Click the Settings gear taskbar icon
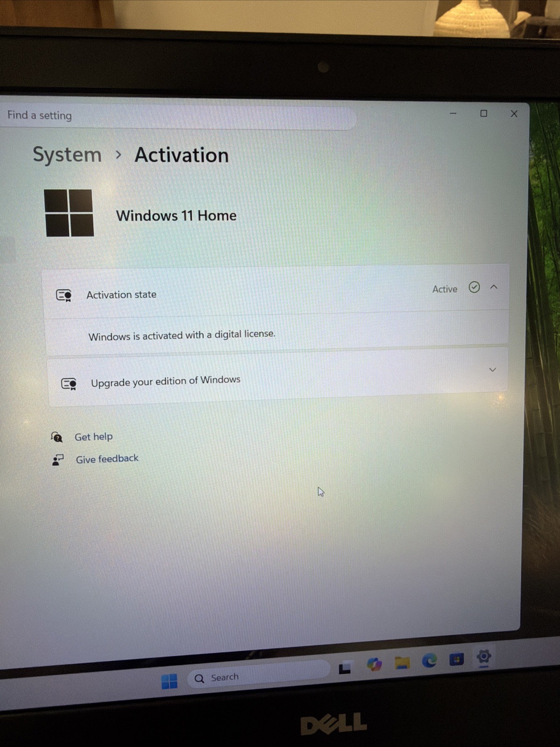Screen dimensions: 560x747 (x=484, y=656)
